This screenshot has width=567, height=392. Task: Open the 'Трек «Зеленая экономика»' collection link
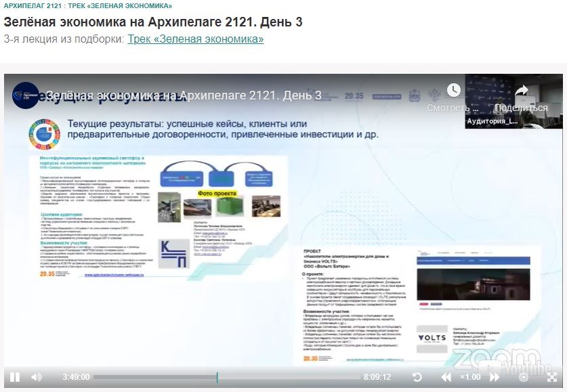tap(195, 39)
